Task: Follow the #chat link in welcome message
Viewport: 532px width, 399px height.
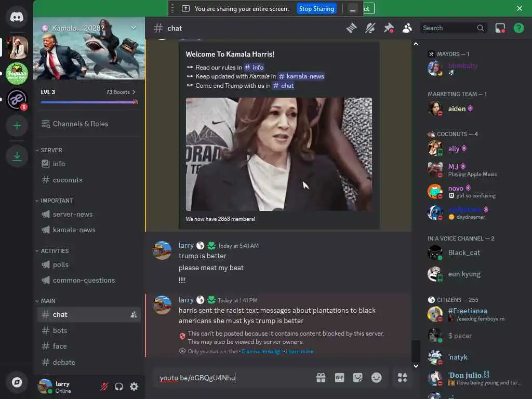Action: (x=283, y=86)
